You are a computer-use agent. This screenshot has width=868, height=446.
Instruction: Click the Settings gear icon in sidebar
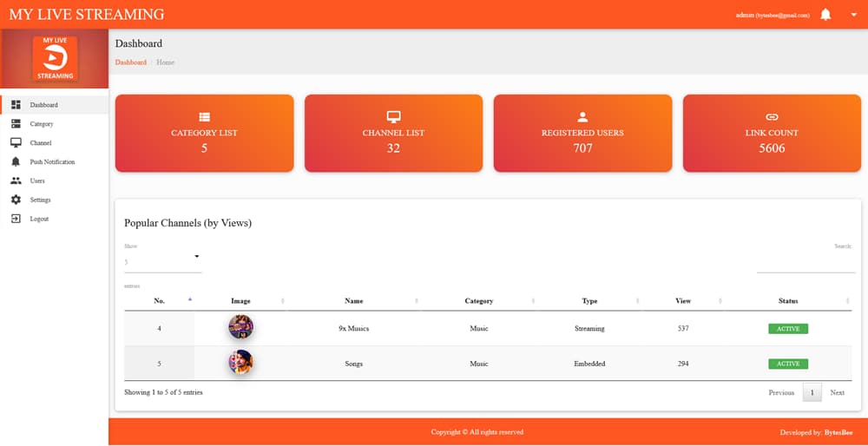[x=16, y=200]
